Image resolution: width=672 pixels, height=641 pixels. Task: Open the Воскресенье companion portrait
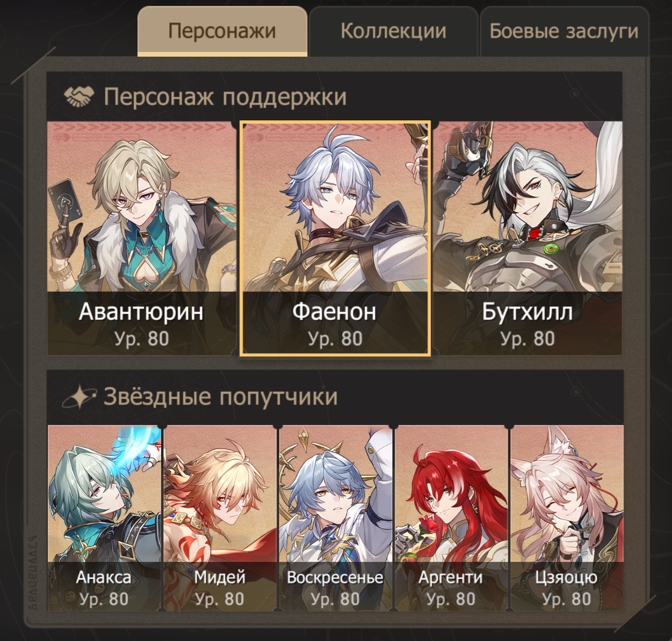[x=335, y=518]
